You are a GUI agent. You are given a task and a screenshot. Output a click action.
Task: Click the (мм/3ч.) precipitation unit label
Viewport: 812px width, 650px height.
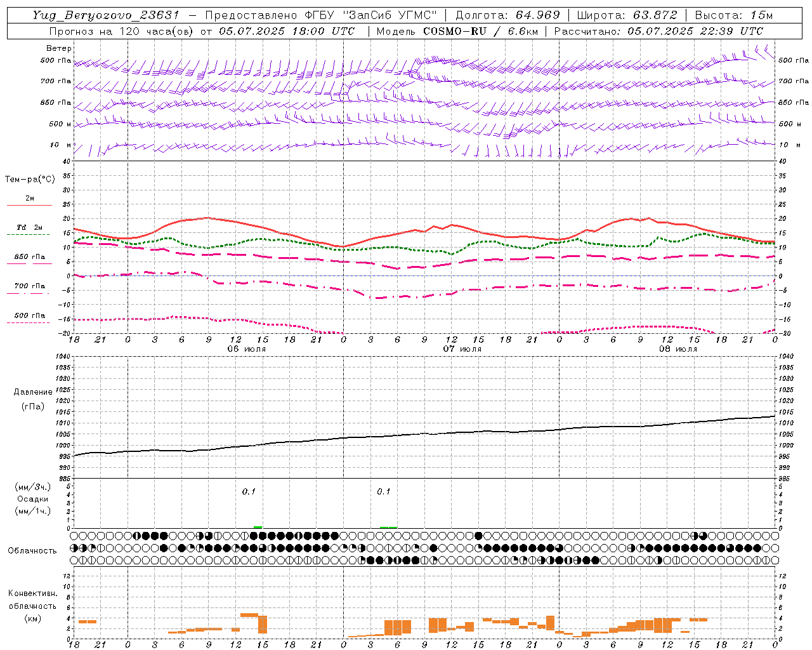pos(33,487)
